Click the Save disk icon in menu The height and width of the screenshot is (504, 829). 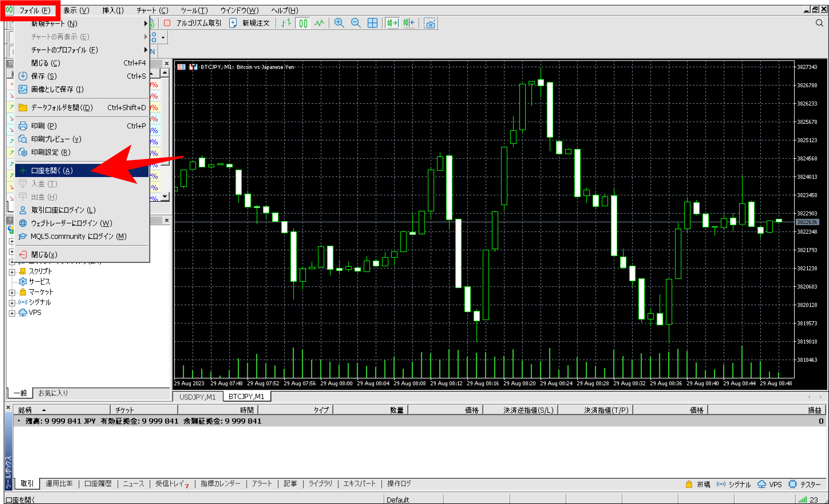pyautogui.click(x=23, y=76)
